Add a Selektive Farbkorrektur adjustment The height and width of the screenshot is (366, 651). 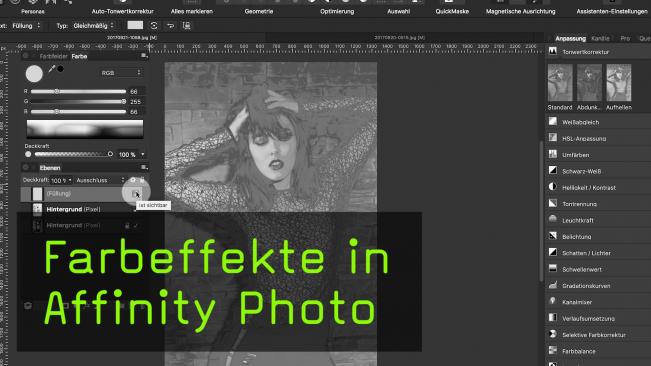(x=598, y=334)
